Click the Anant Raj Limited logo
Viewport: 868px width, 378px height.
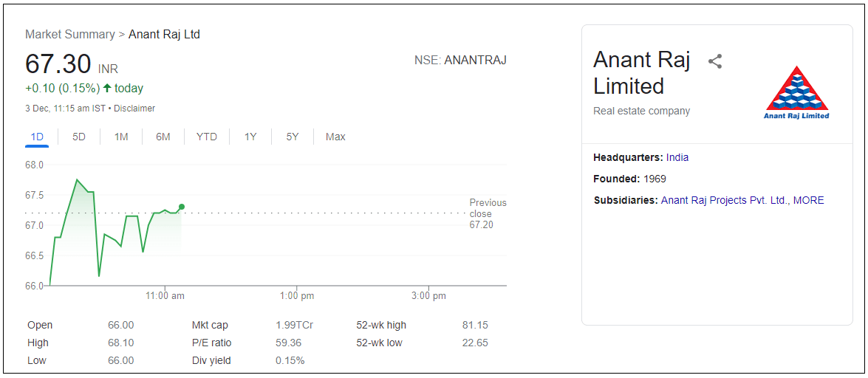[x=796, y=92]
